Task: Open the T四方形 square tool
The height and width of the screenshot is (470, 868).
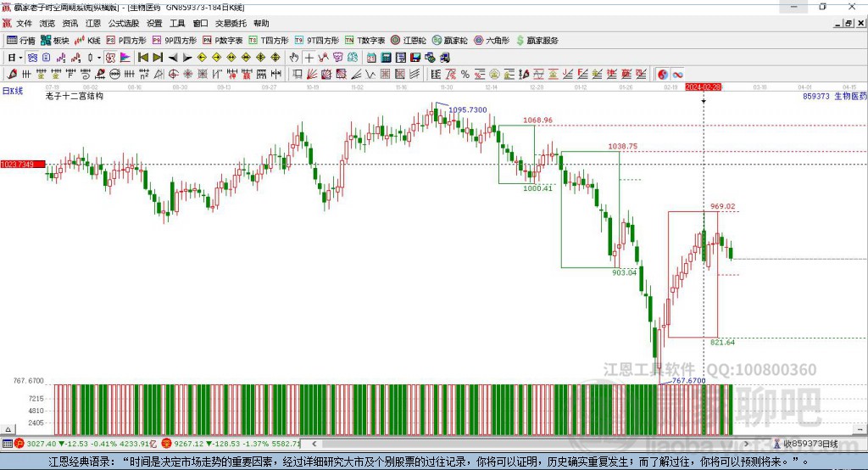Action: point(269,41)
